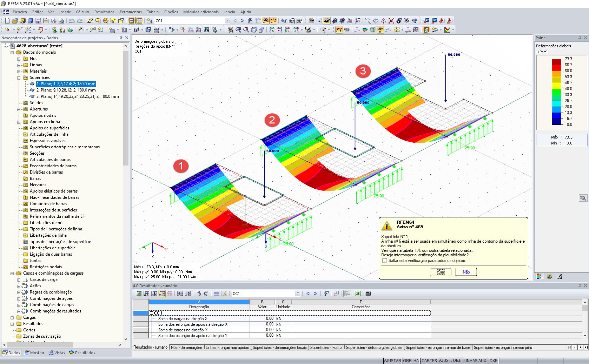Click the green 40.0 band of the color scale
This screenshot has height=364, width=589.
tap(557, 92)
